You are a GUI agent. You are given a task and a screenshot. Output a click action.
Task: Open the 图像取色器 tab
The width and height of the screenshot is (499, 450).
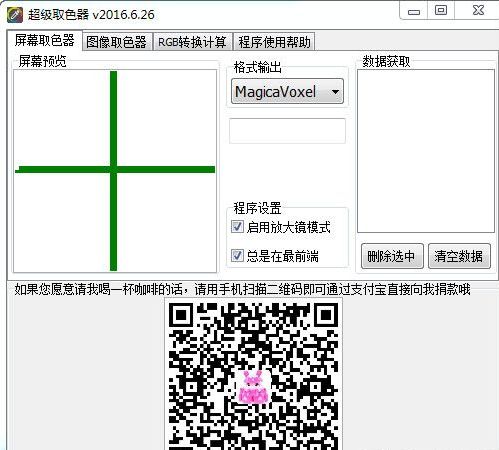pyautogui.click(x=117, y=42)
